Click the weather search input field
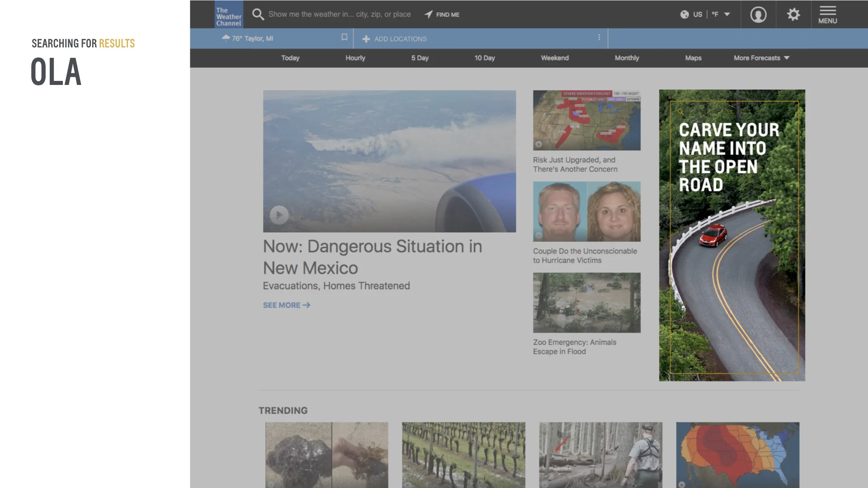Image resolution: width=868 pixels, height=488 pixels. pyautogui.click(x=339, y=14)
